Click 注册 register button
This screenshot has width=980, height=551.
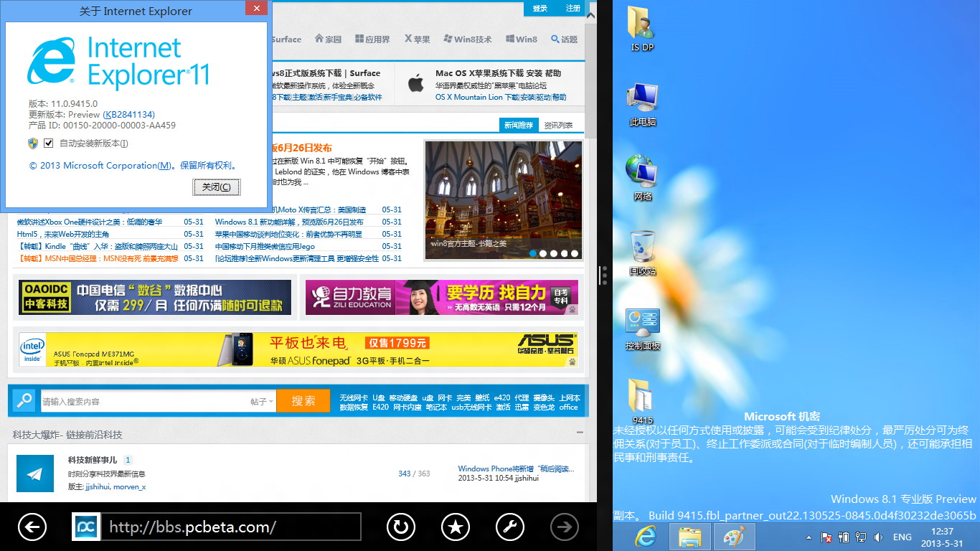pyautogui.click(x=573, y=8)
